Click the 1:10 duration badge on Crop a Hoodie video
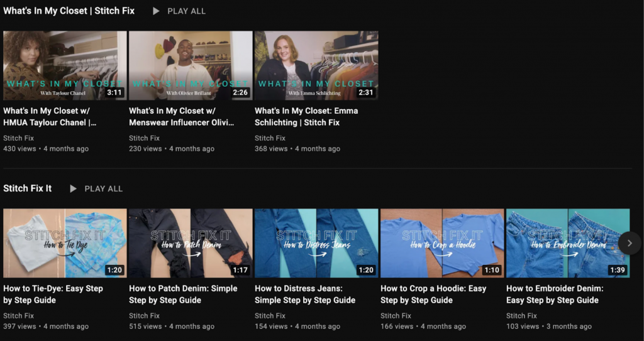644x341 pixels. (x=492, y=270)
